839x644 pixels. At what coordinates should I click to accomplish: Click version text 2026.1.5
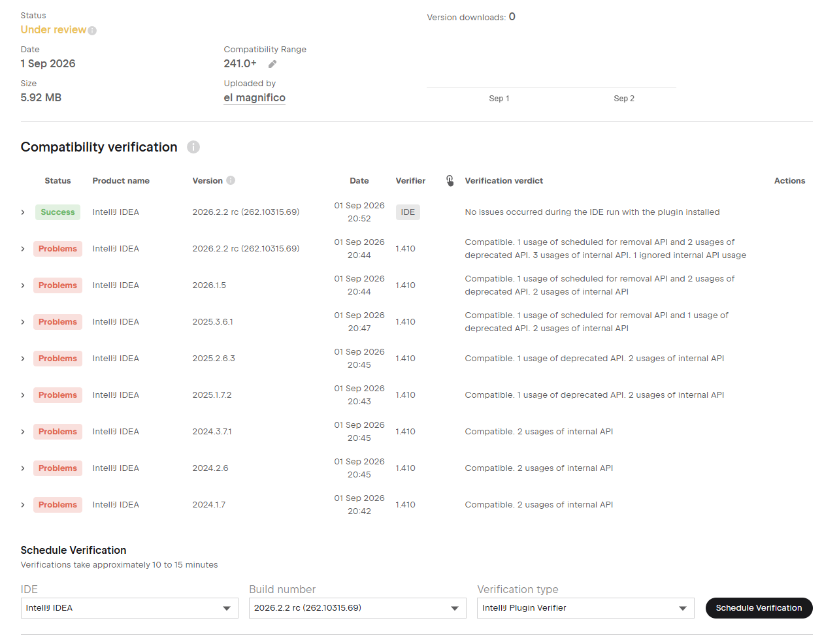pyautogui.click(x=209, y=285)
